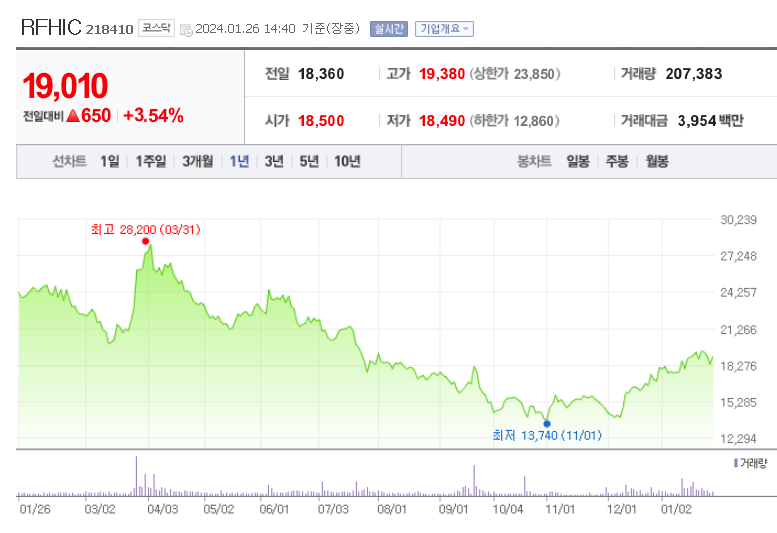The image size is (777, 533).
Task: Click the 11/01 date axis label
Action: [560, 509]
